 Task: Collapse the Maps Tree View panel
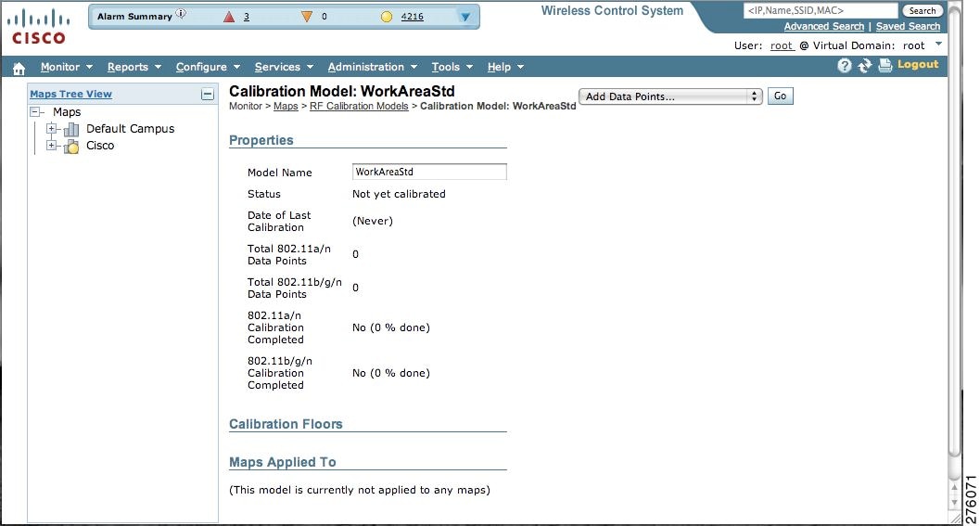208,95
